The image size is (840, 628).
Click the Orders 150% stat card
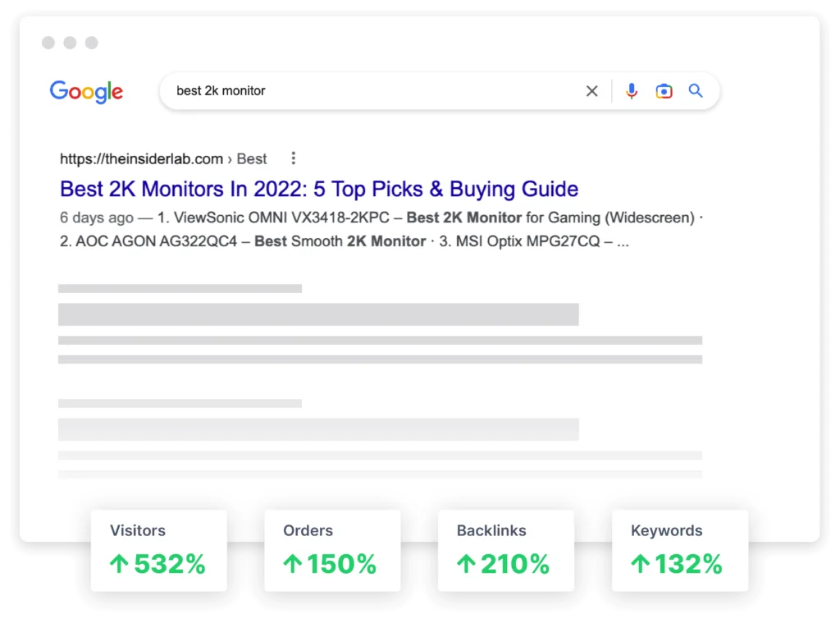click(332, 551)
